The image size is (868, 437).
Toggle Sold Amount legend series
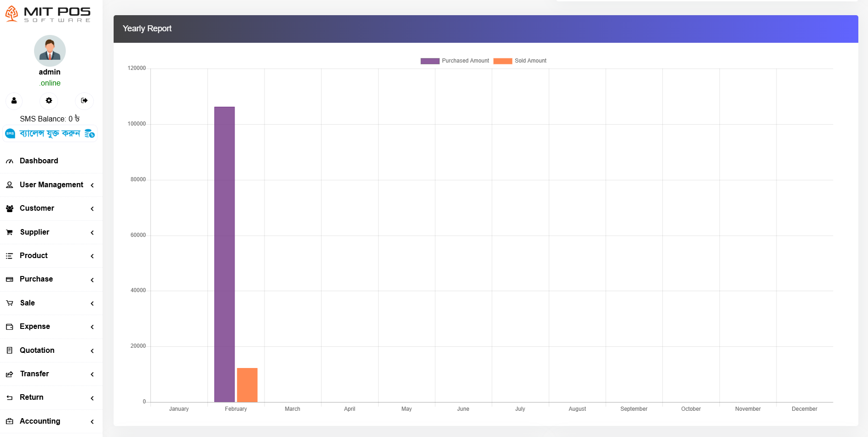point(520,61)
